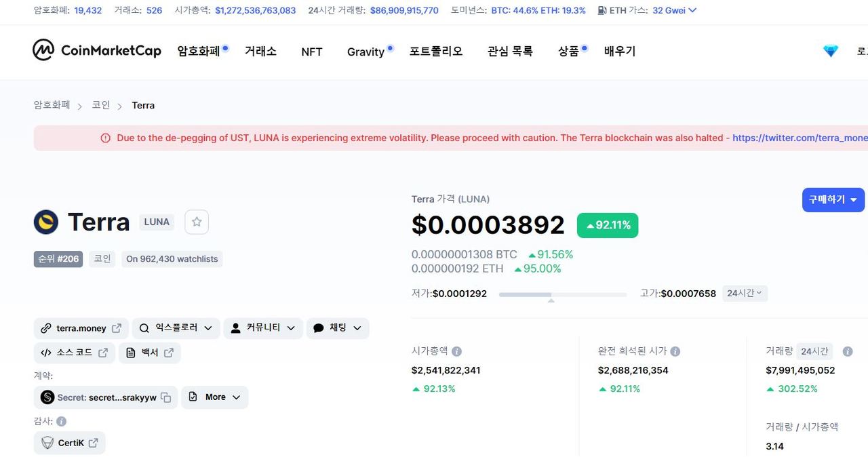Open info tooltip for 감사
The width and height of the screenshot is (868, 457).
[x=62, y=421]
